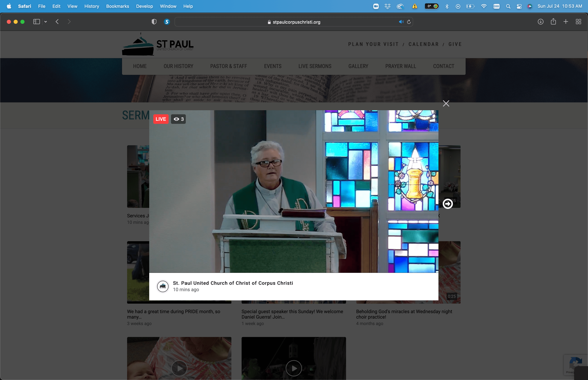The width and height of the screenshot is (588, 380).
Task: Open Spotlight search
Action: coord(508,6)
